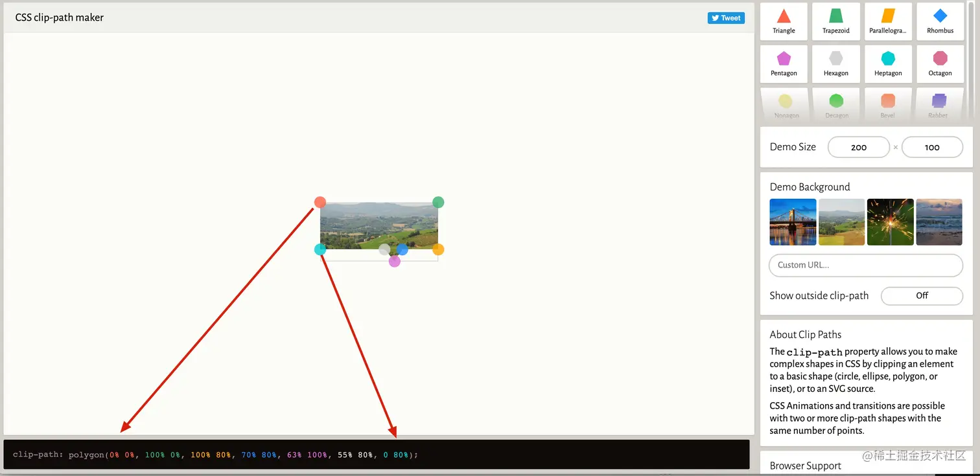The image size is (980, 476).
Task: Click the About Clip Paths heading
Action: 806,335
